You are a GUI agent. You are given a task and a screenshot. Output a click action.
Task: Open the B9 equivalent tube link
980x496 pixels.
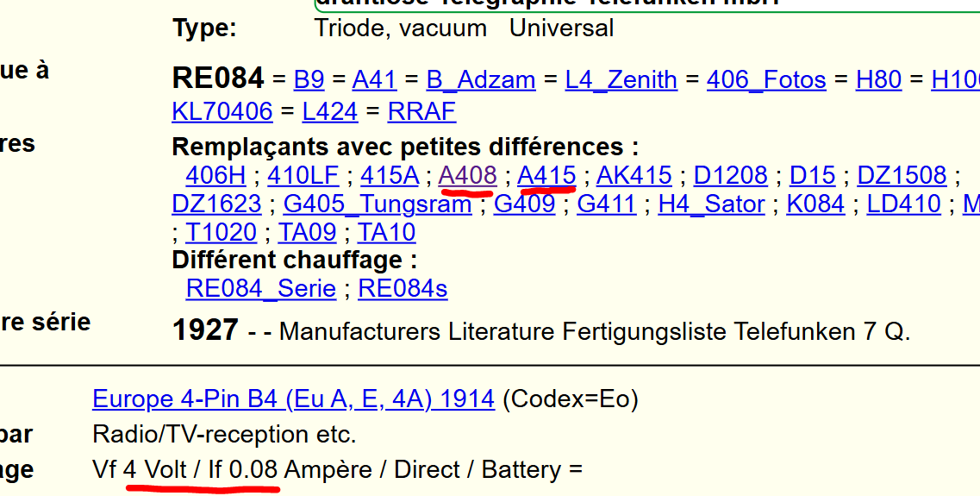pos(309,79)
